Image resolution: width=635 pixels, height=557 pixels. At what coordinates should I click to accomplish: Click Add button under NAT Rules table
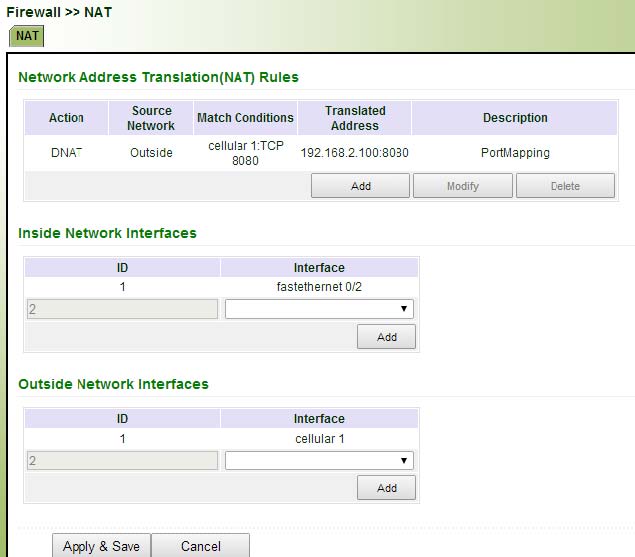pos(360,186)
